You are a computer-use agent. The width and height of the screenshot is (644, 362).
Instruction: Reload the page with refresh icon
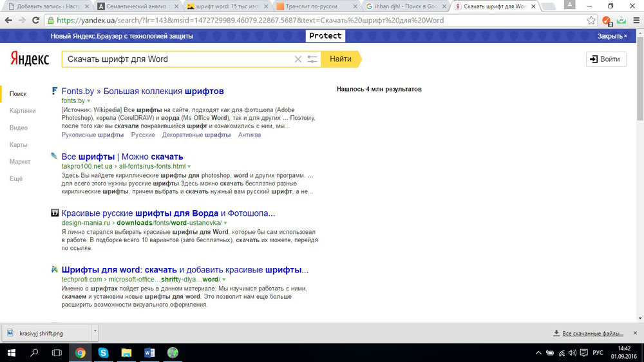point(36,20)
